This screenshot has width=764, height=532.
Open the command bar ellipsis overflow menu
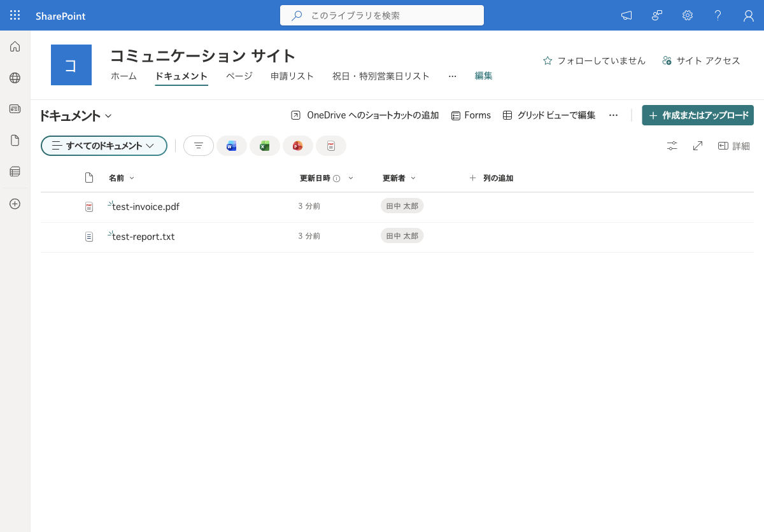[613, 115]
